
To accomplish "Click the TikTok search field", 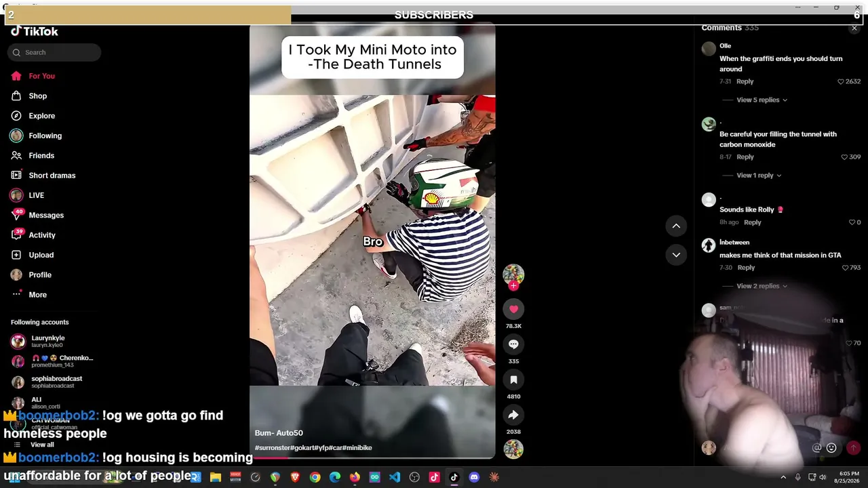I will point(54,52).
